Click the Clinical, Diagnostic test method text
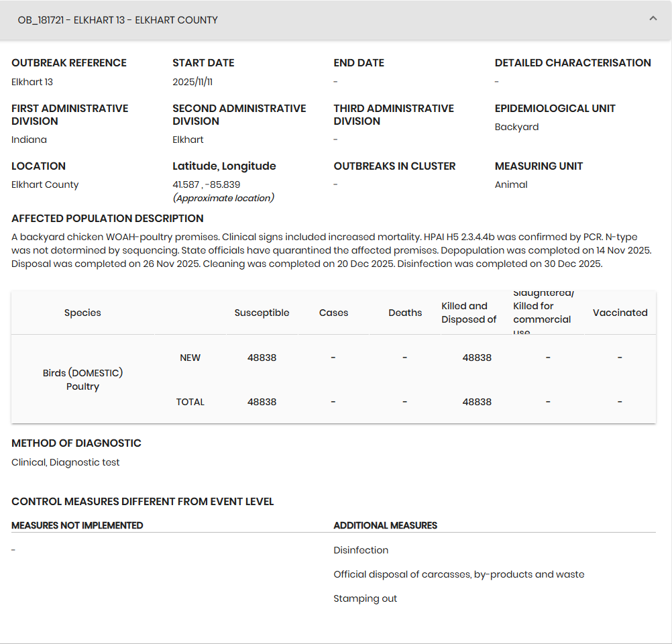Image resolution: width=672 pixels, height=644 pixels. click(x=66, y=462)
